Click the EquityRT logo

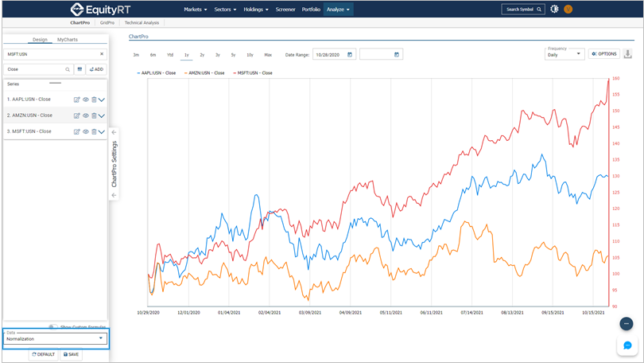(x=100, y=9)
